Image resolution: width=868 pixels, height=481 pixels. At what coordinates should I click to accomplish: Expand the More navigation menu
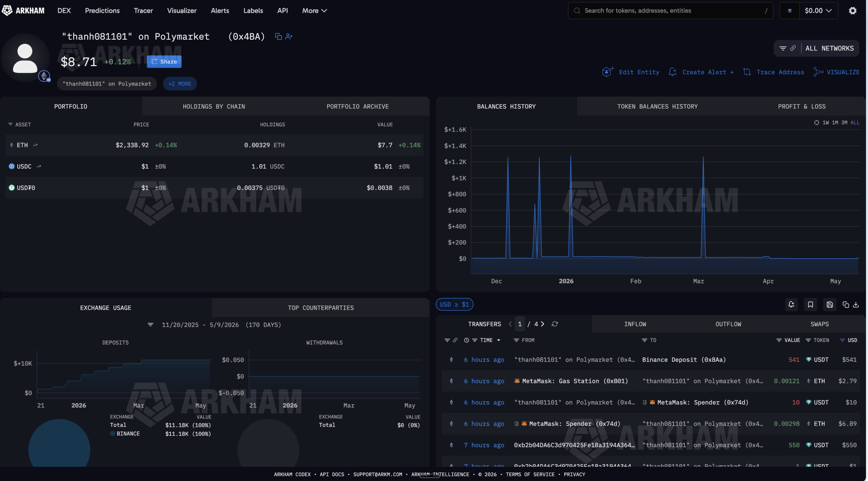point(314,11)
